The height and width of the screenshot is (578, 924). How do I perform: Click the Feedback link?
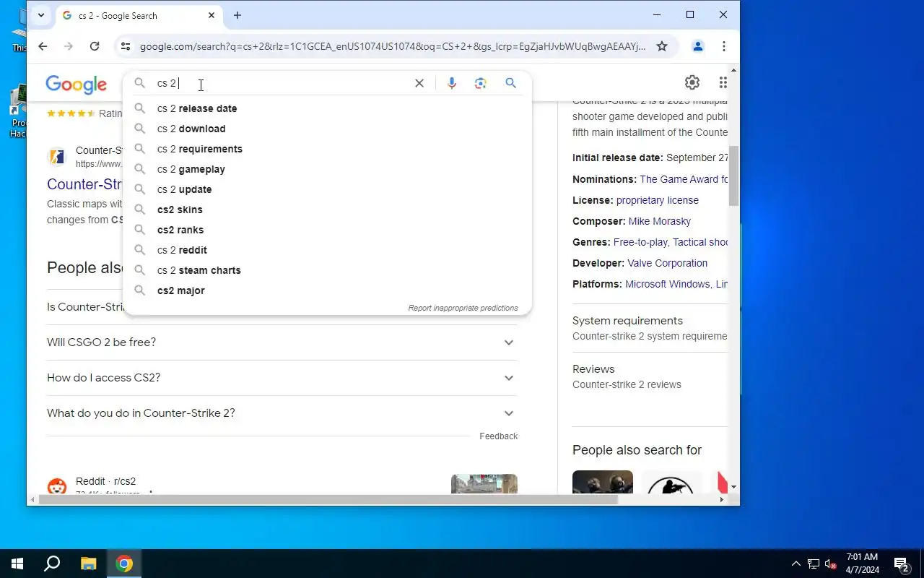pyautogui.click(x=498, y=436)
